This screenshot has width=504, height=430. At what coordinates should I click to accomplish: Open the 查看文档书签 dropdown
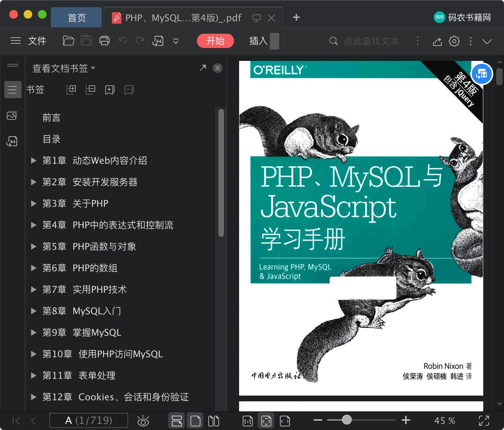coord(64,68)
